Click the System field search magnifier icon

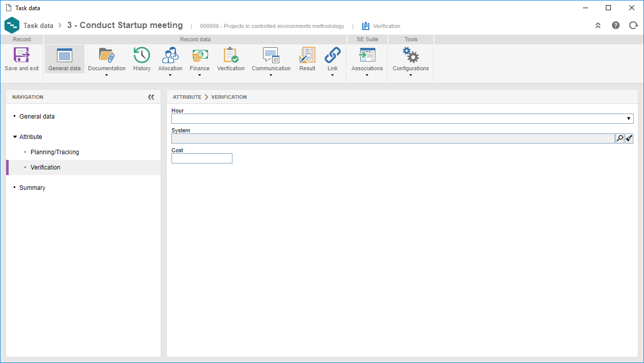620,138
